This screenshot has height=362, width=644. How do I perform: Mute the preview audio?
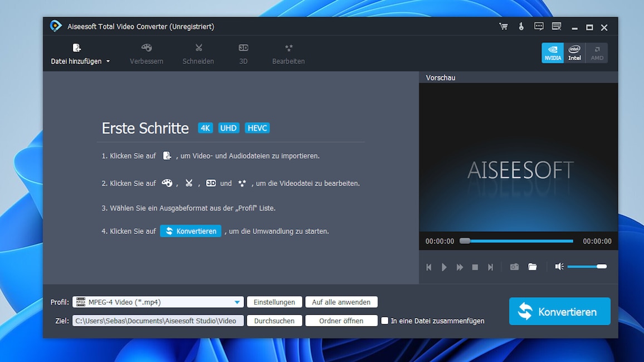559,266
